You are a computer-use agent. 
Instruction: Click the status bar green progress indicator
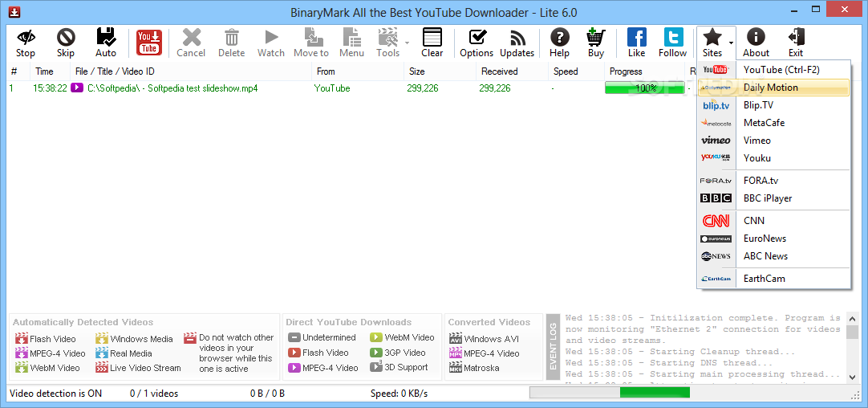coord(655,393)
